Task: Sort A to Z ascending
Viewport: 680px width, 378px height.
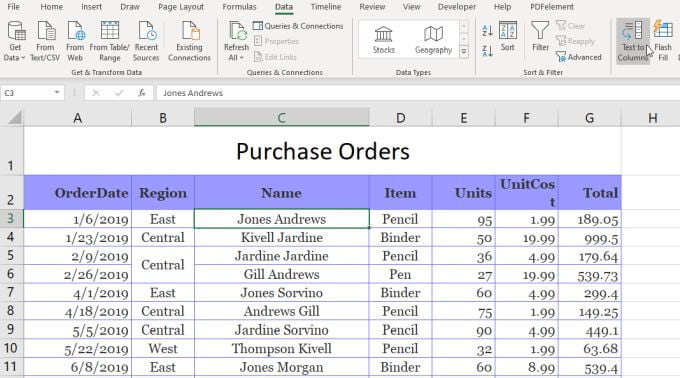Action: click(487, 30)
